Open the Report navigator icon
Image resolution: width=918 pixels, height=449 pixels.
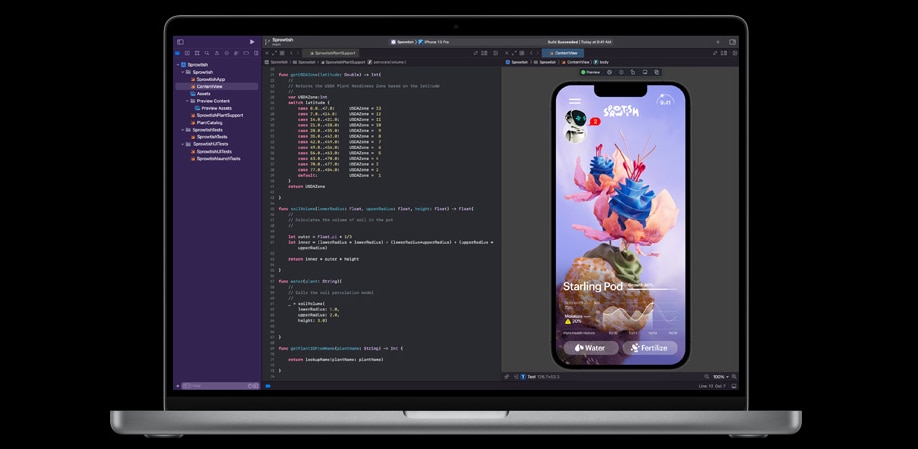(x=256, y=53)
